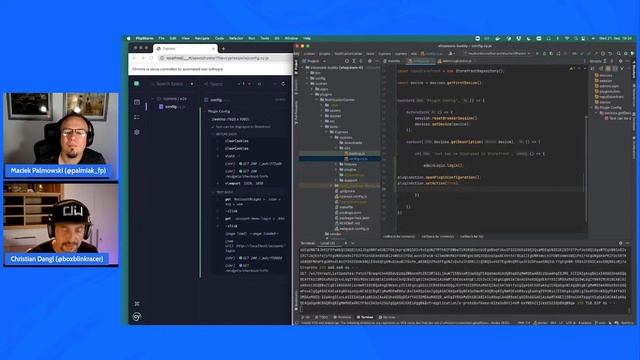Open the Refactor menu
This screenshot has height=360, width=640.
coord(236,38)
